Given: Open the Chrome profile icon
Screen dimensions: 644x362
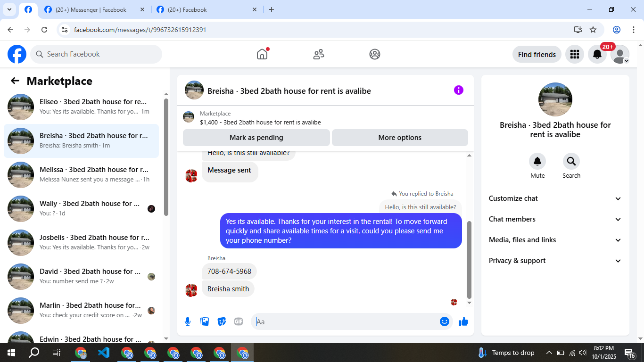Looking at the screenshot, I should point(617,30).
